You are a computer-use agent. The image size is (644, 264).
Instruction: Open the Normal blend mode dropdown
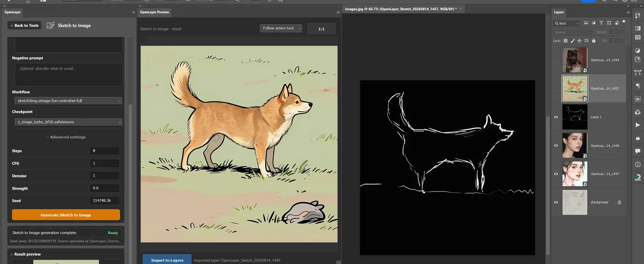[573, 32]
